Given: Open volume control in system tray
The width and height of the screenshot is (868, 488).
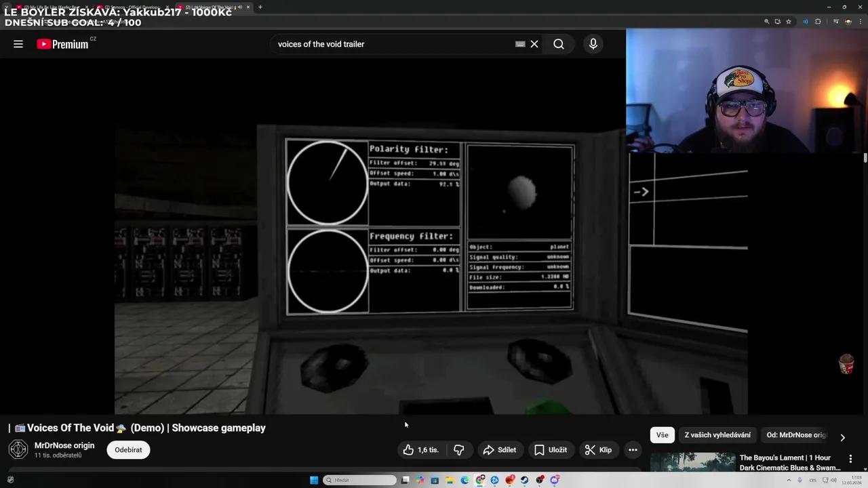Looking at the screenshot, I should [832, 480].
